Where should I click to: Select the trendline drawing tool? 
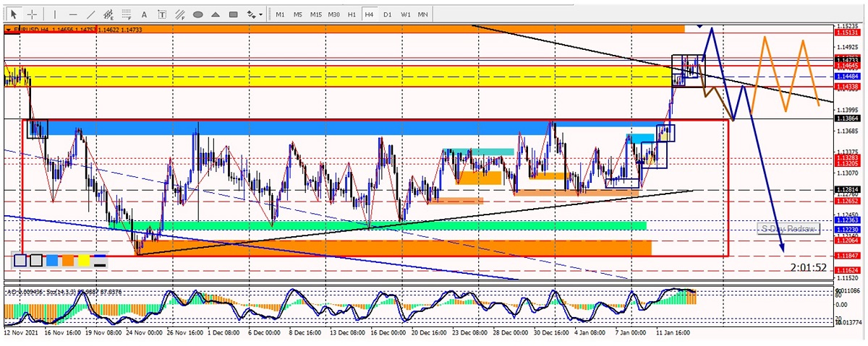[x=90, y=14]
